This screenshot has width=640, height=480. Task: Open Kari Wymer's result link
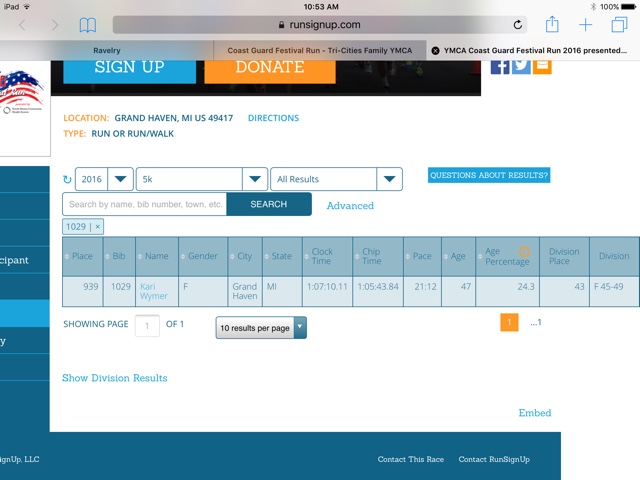153,291
